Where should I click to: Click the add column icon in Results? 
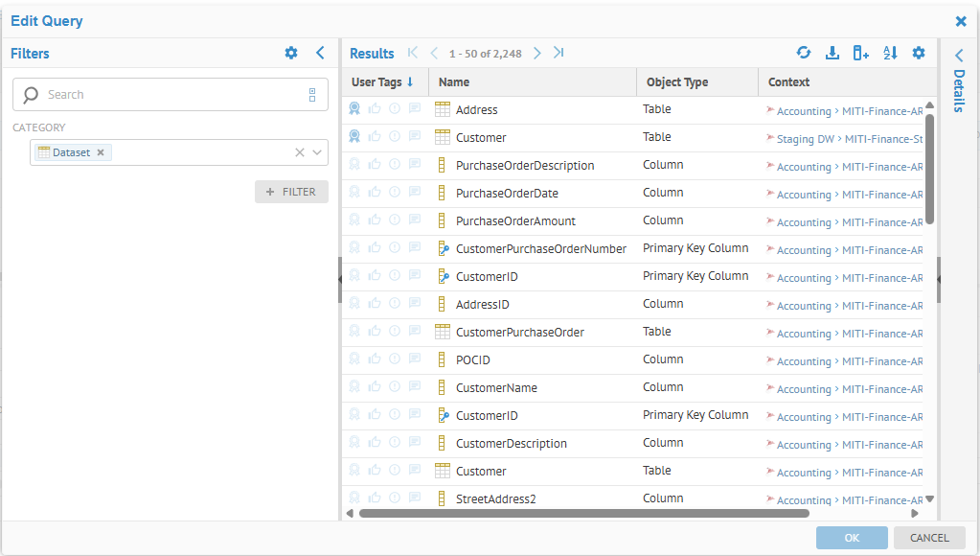pos(860,54)
